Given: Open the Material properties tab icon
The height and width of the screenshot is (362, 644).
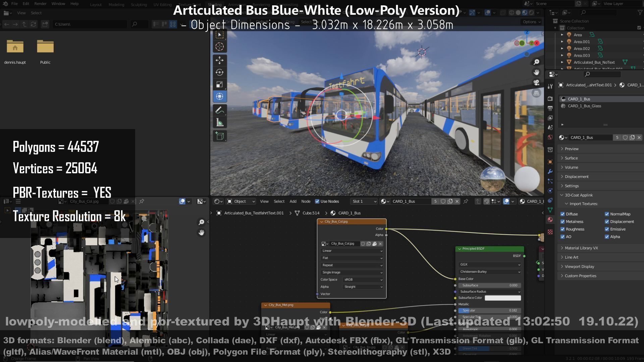Looking at the screenshot, I should tap(550, 220).
